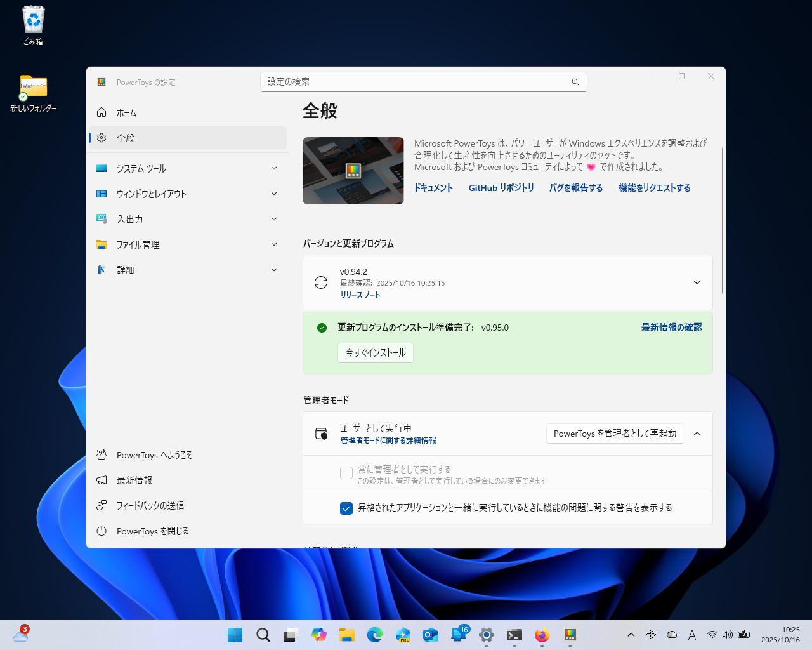
Task: Expand the ウィンドウとレイアウト group
Action: pos(273,194)
